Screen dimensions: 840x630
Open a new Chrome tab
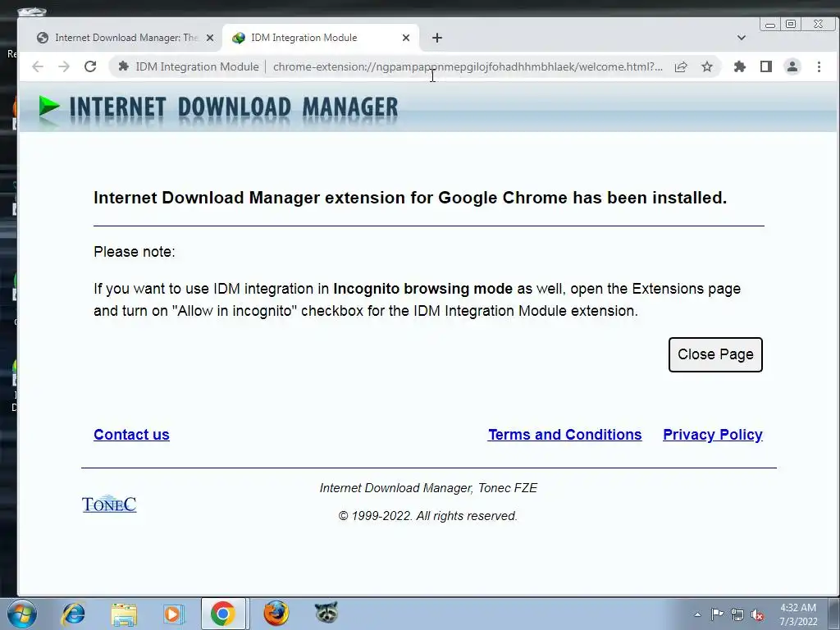[x=436, y=38]
